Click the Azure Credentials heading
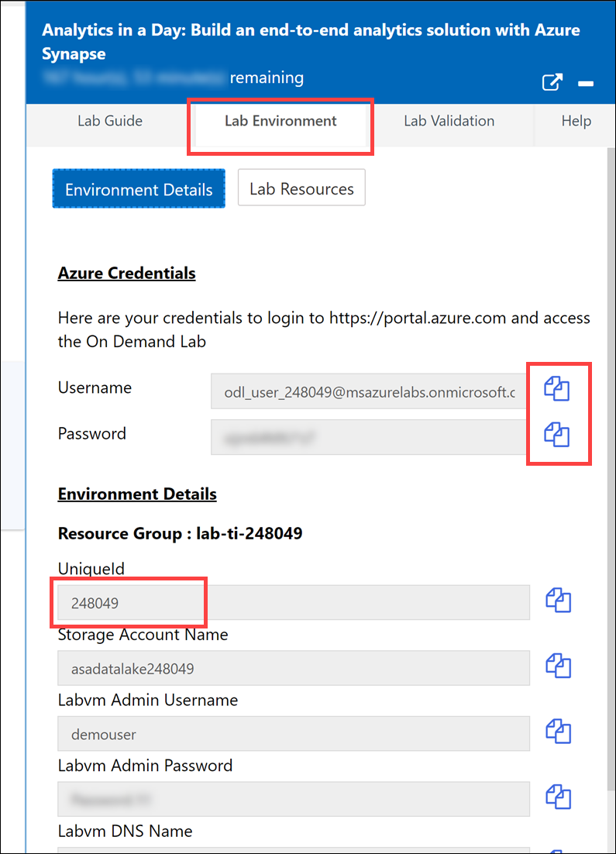Image resolution: width=616 pixels, height=854 pixels. coord(126,273)
